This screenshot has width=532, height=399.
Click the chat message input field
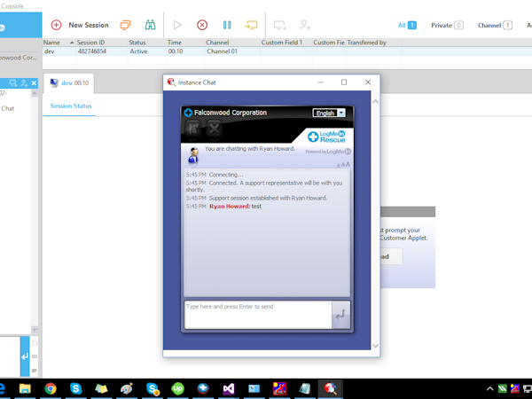(x=258, y=315)
